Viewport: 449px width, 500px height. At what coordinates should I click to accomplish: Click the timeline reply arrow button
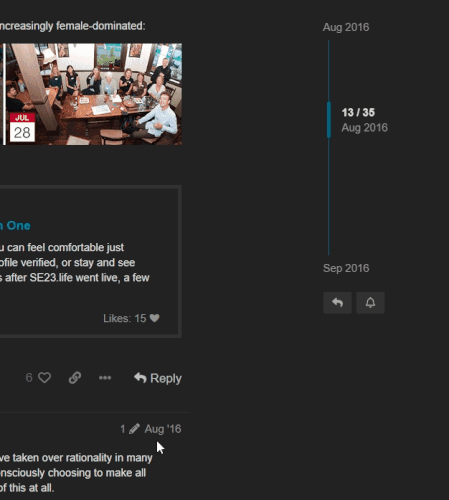pos(337,303)
